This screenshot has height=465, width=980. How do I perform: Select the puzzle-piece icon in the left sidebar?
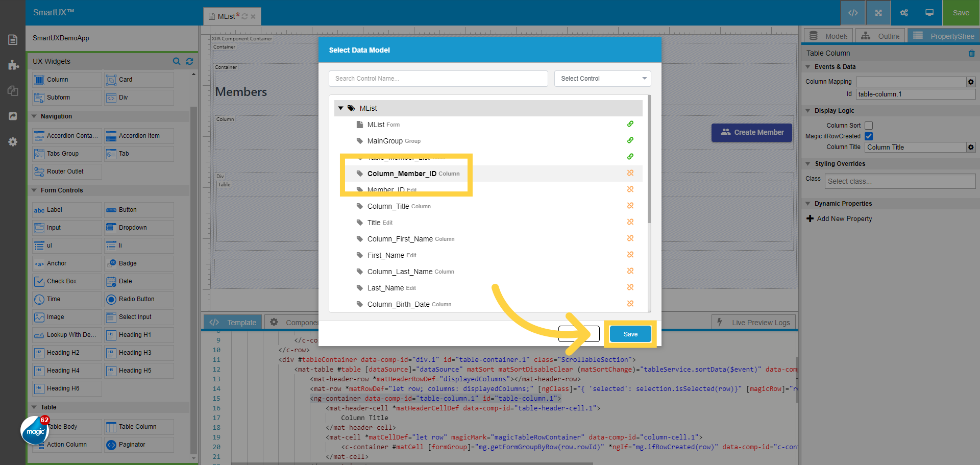pos(12,65)
